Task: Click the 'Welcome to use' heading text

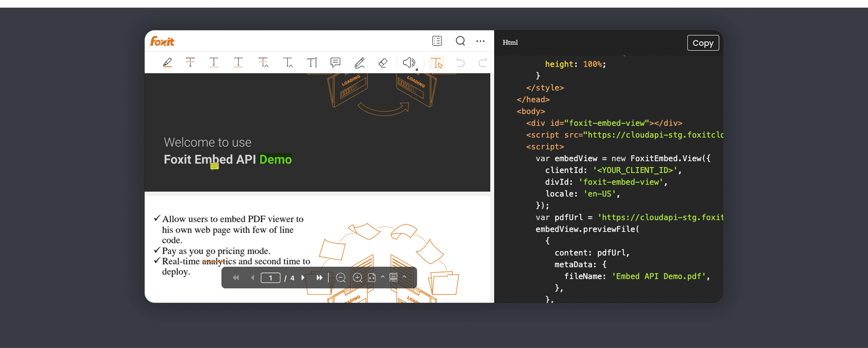Action: 208,143
